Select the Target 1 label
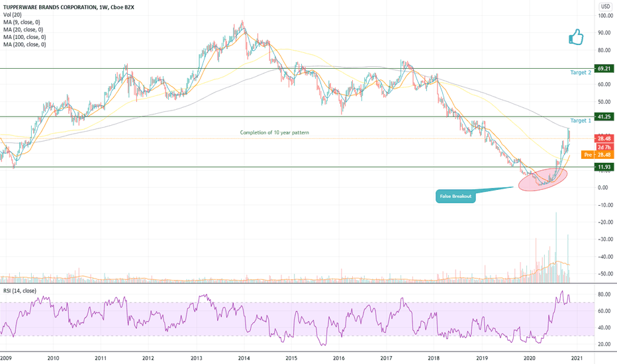617x364 pixels. (581, 120)
